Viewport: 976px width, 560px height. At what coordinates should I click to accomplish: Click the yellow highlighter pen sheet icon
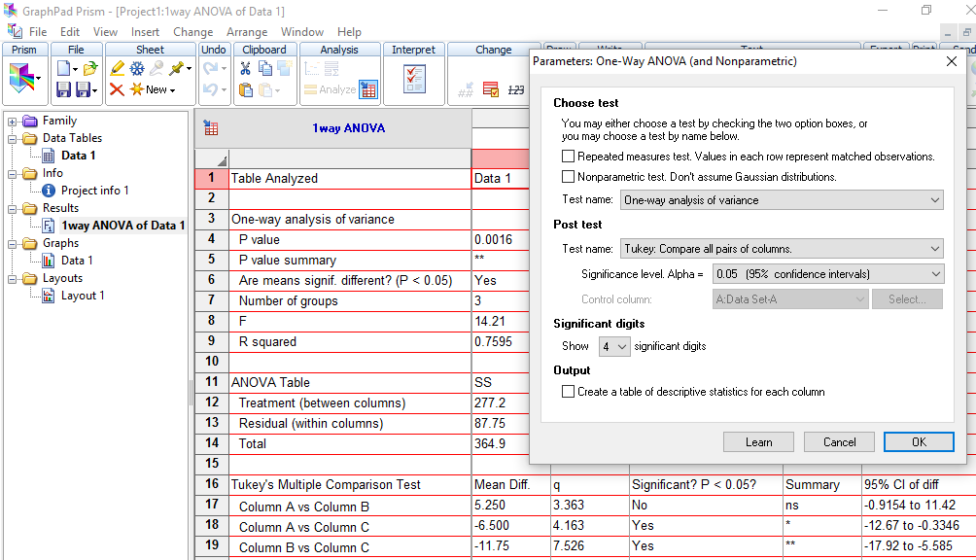point(117,68)
